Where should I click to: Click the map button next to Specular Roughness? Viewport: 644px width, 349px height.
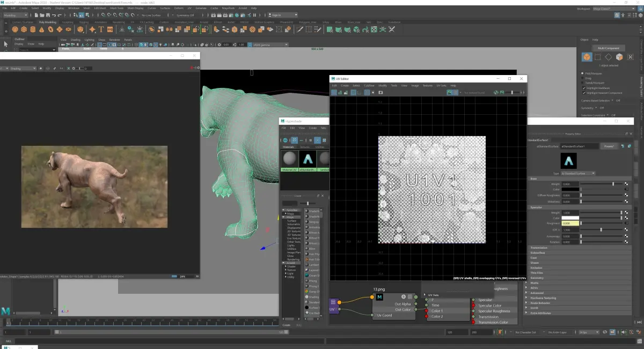click(x=626, y=224)
